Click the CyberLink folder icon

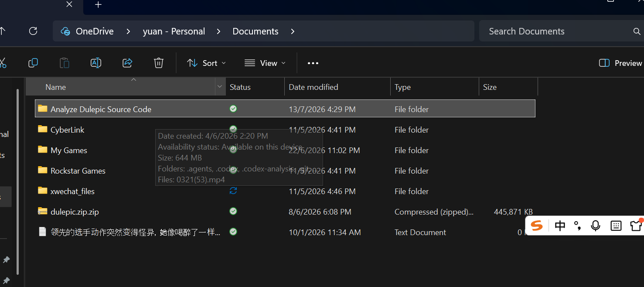click(x=42, y=129)
